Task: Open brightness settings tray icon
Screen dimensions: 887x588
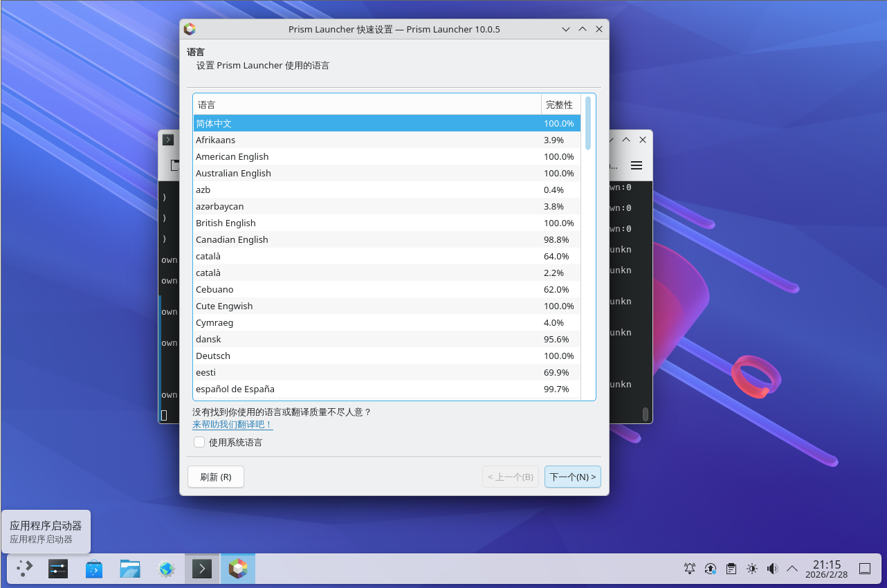Action: 752,569
